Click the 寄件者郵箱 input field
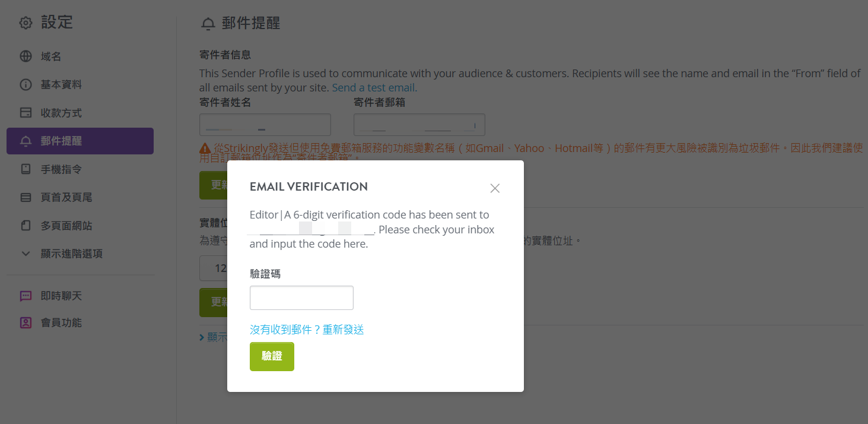Image resolution: width=868 pixels, height=424 pixels. click(419, 125)
